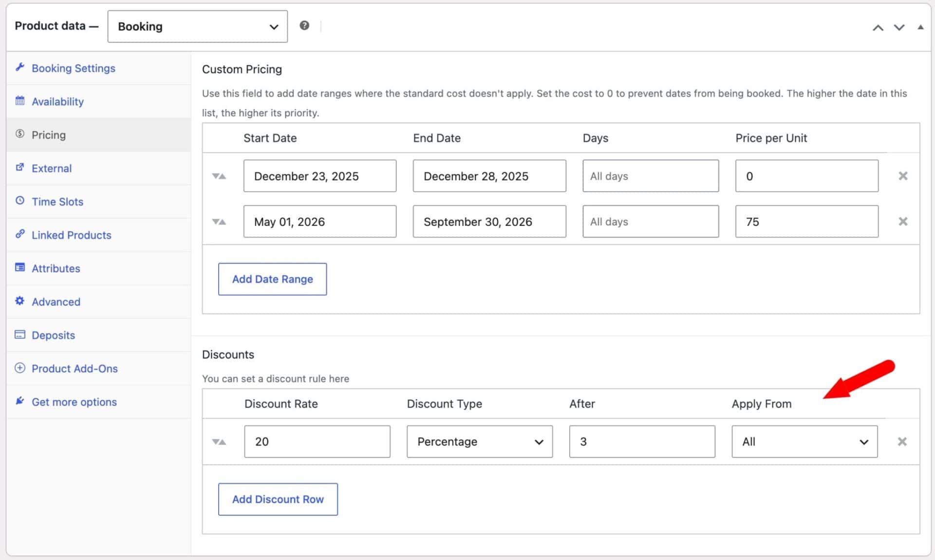The height and width of the screenshot is (560, 935).
Task: Click the Discounts heading
Action: 228,355
